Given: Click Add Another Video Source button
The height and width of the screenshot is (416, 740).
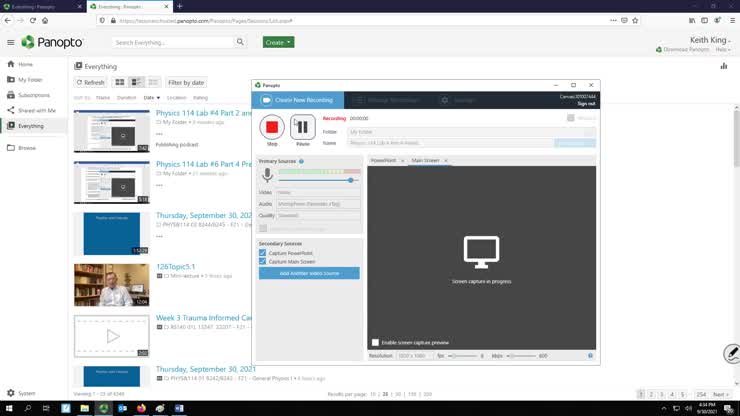Looking at the screenshot, I should point(309,273).
